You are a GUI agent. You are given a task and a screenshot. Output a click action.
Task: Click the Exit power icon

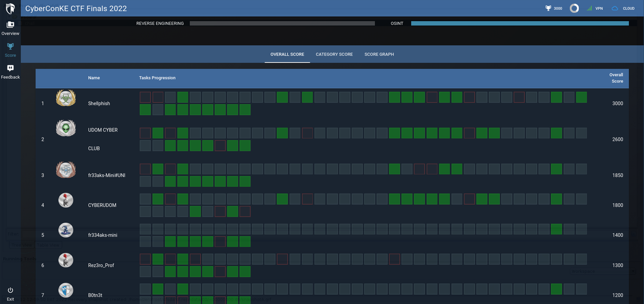[10, 290]
